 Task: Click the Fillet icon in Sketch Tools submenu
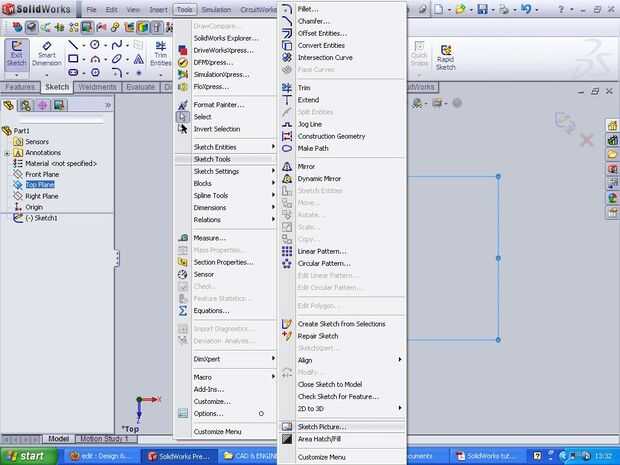tap(287, 9)
